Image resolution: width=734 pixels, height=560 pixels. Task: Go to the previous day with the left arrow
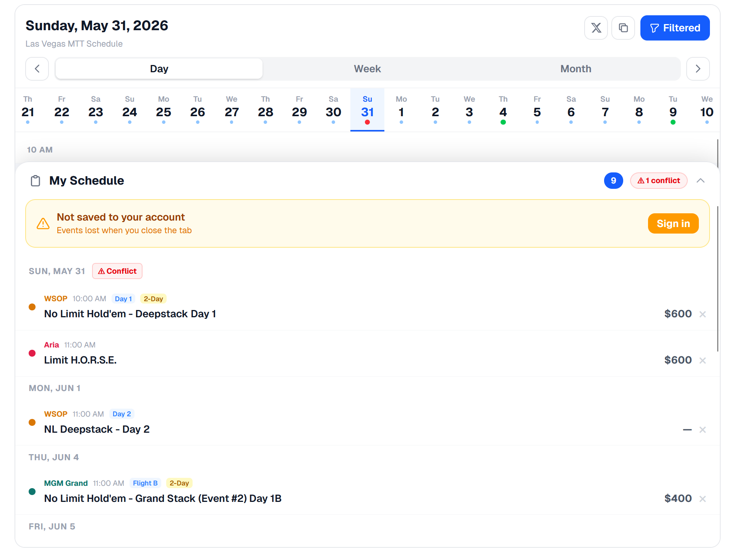37,69
